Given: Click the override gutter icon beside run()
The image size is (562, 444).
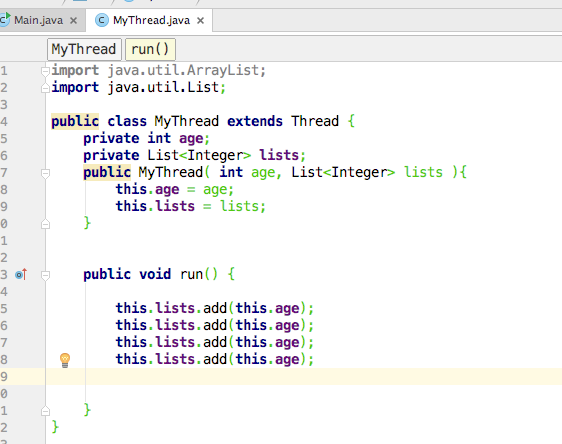Looking at the screenshot, I should point(21,274).
